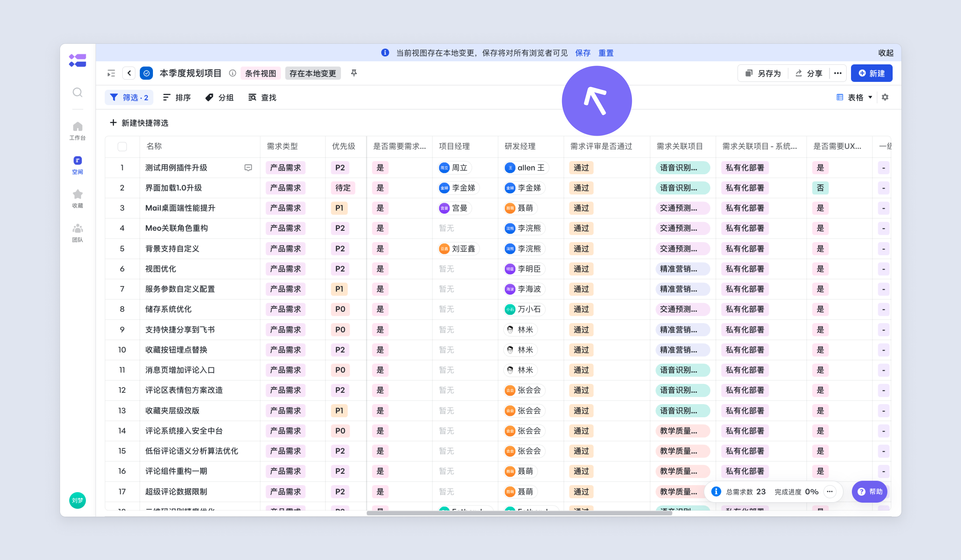Click the allen 王 avatar chip

click(x=526, y=168)
